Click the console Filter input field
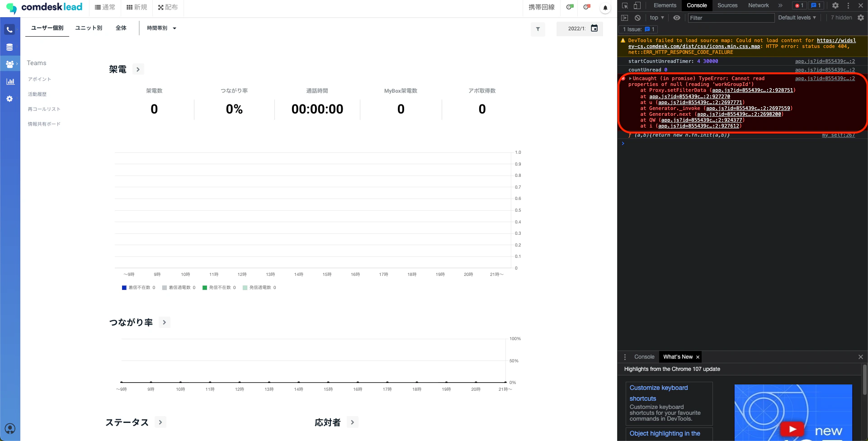The image size is (868, 441). coord(731,18)
